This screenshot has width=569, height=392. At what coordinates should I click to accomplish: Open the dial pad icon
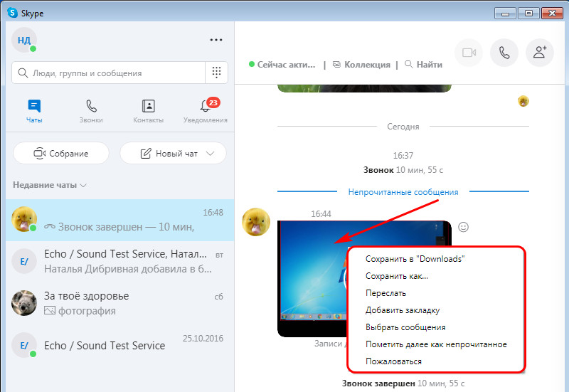(x=217, y=73)
